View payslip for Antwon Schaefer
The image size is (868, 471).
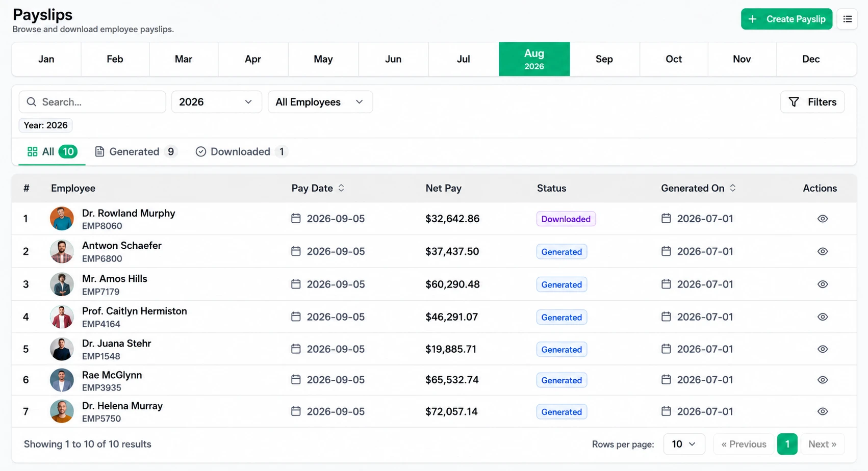[822, 251]
